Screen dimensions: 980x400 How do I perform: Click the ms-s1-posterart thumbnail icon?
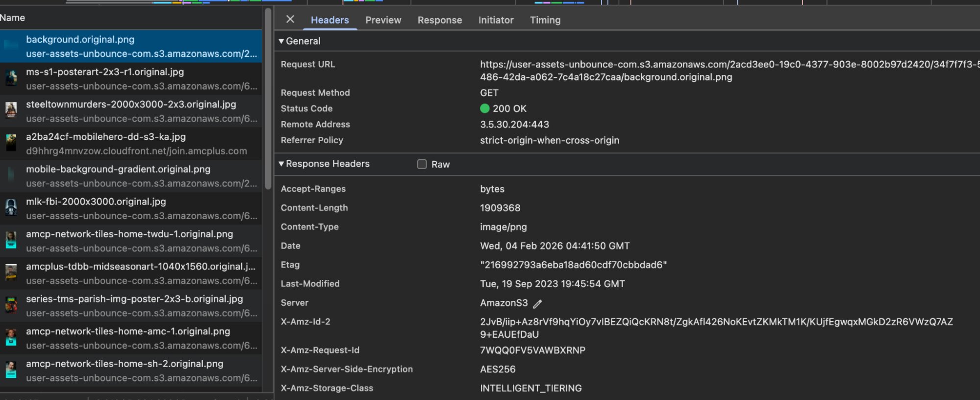pos(11,78)
